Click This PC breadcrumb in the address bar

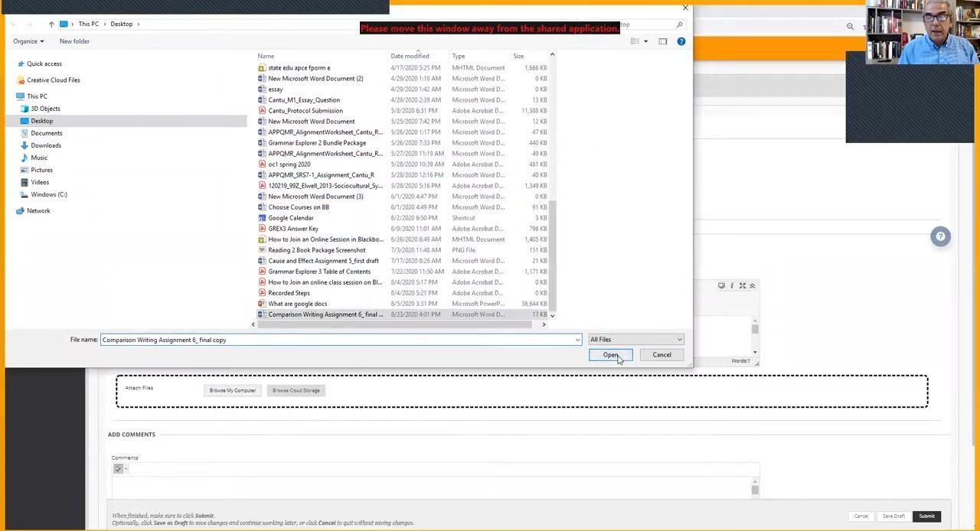[x=88, y=24]
